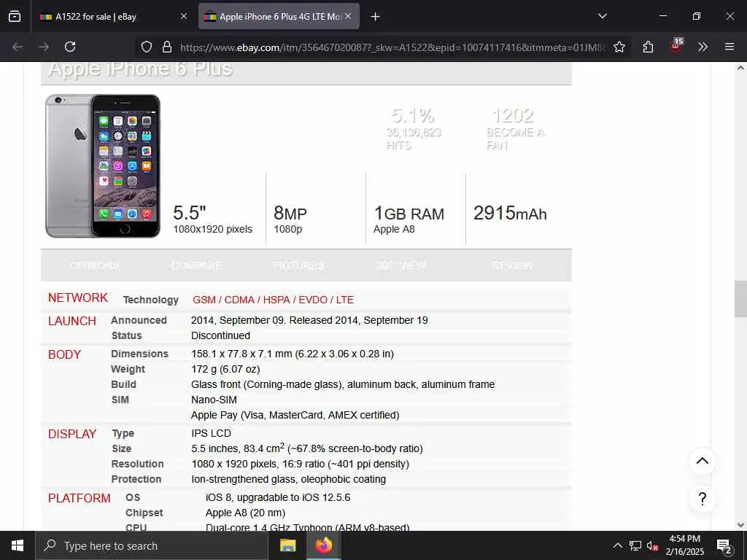Click GSM / CDMA / HSPA / EVDO / LTE link
Screen dimensions: 747x560
pyautogui.click(x=273, y=300)
